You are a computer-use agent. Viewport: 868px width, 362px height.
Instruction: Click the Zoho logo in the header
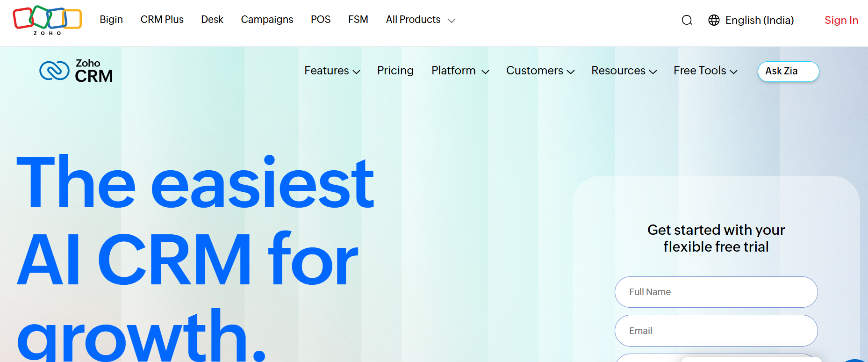[47, 20]
